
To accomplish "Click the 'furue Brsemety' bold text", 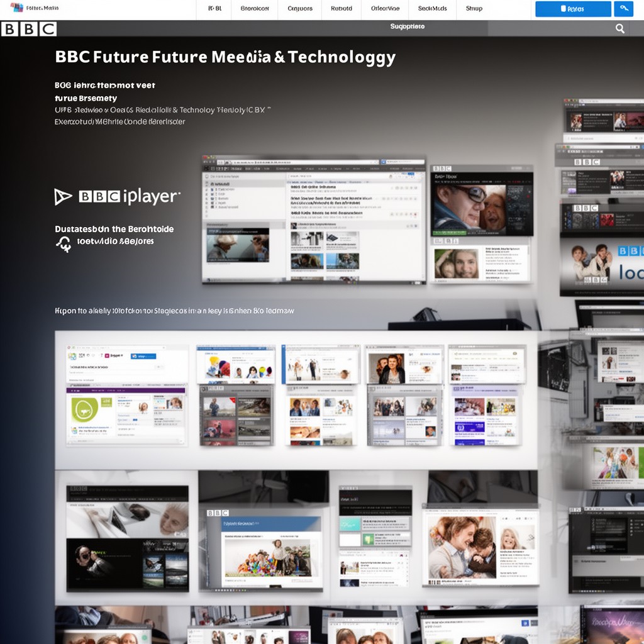I will [86, 98].
